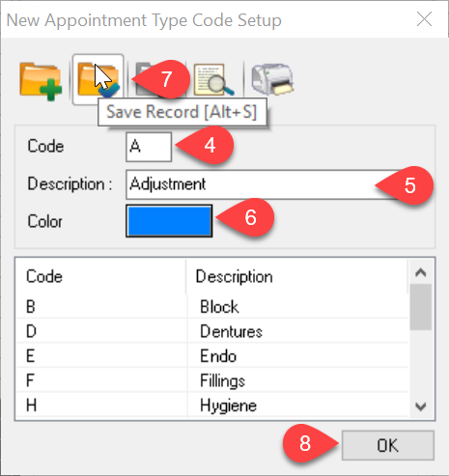Select the Endo appointment type row
The width and height of the screenshot is (449, 476).
coord(212,356)
